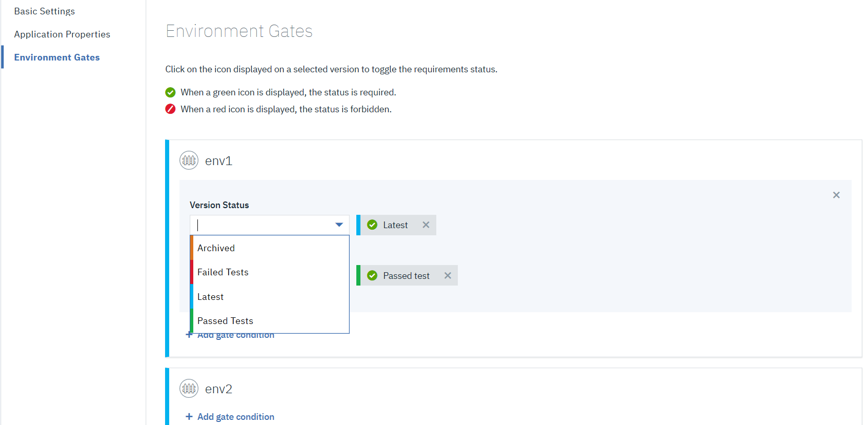The width and height of the screenshot is (868, 425).
Task: Go to Application Properties in the sidebar
Action: pyautogui.click(x=62, y=34)
